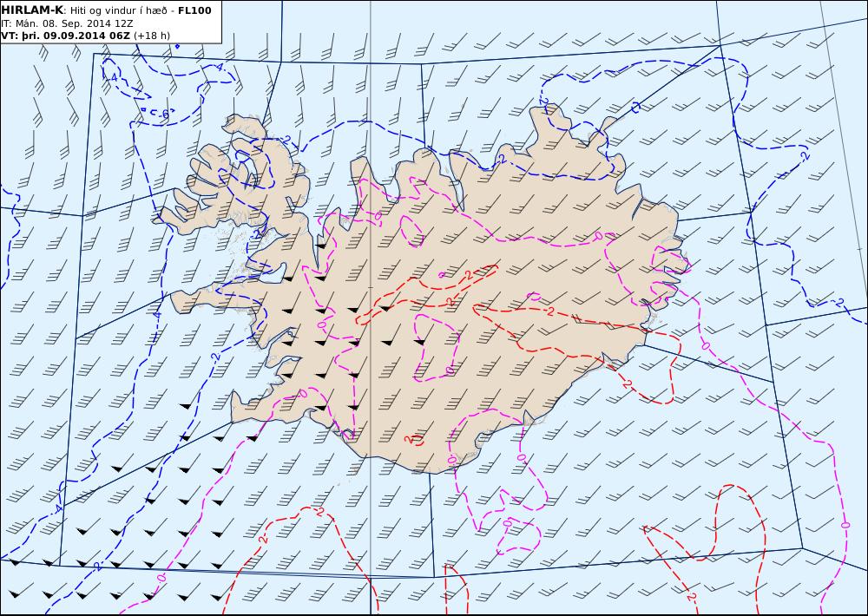Viewport: 868px width, 616px height.
Task: Select the 'Hiti og vindur í hæð' caption
Action: tap(119, 10)
